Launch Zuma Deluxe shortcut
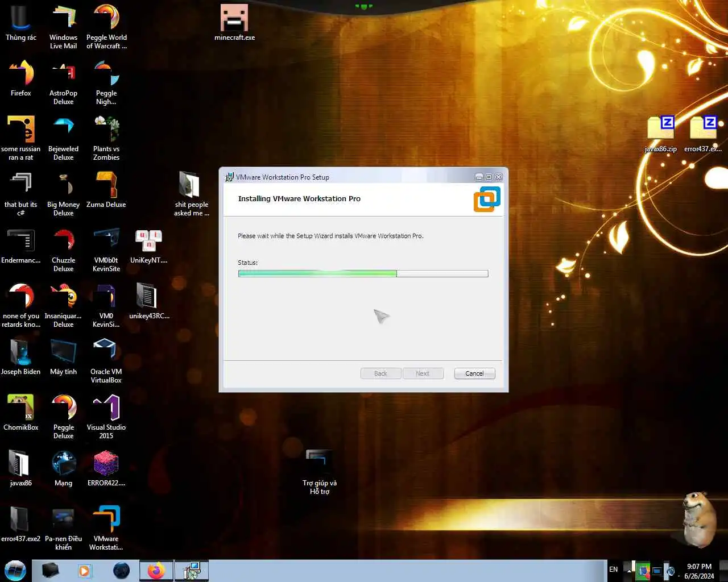 pyautogui.click(x=106, y=190)
